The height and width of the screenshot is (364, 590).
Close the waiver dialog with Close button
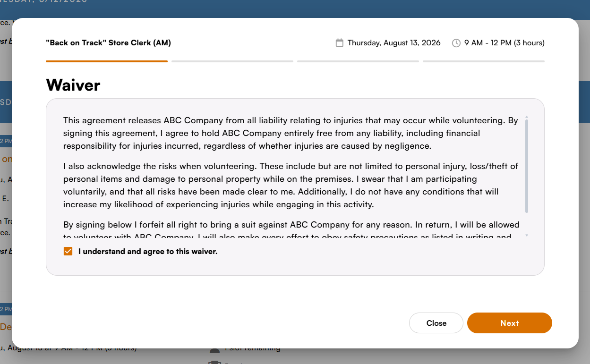pyautogui.click(x=436, y=323)
